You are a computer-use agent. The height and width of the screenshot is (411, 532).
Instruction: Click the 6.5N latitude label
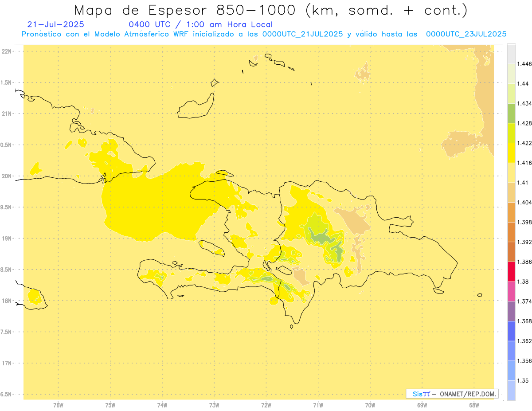(7, 395)
